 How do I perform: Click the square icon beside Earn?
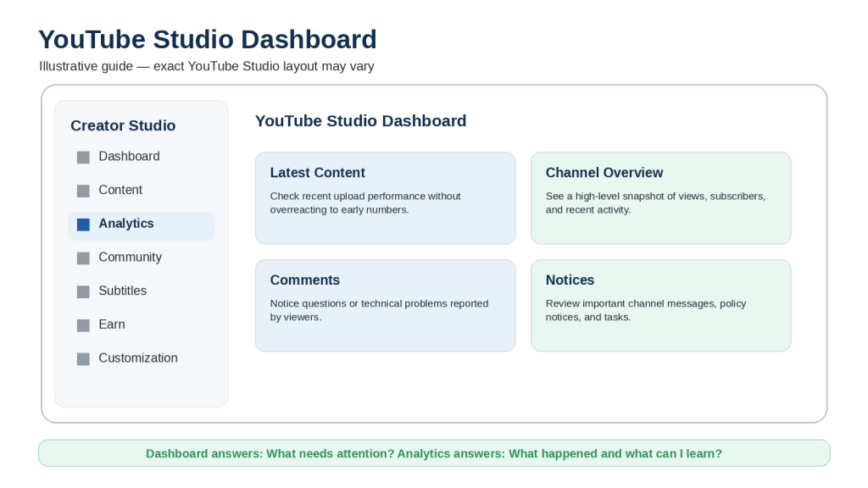pyautogui.click(x=83, y=326)
